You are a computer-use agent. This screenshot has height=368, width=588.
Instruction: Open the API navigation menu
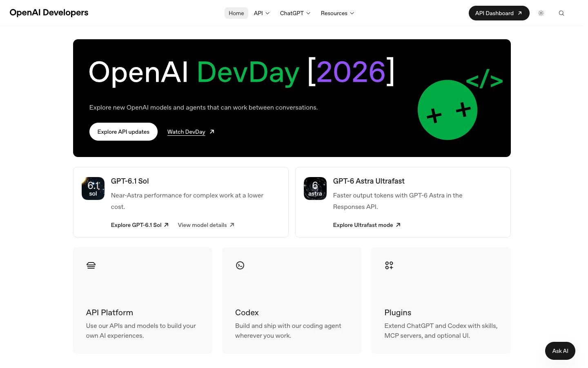pos(262,13)
